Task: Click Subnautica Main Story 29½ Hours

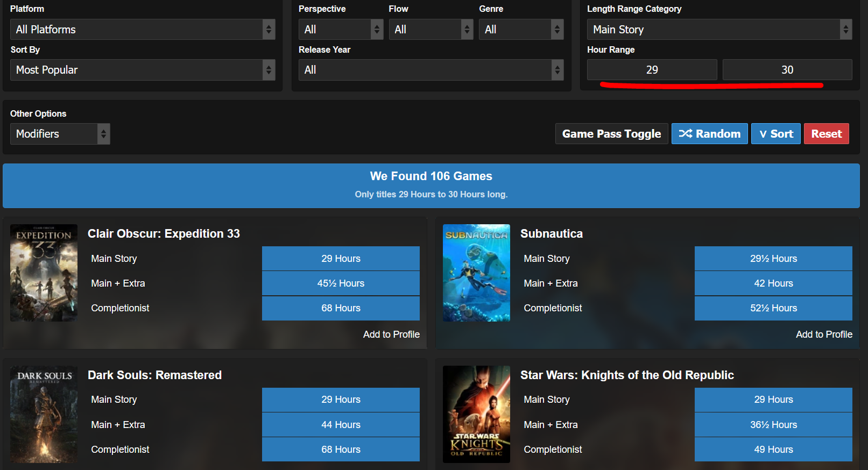Action: [773, 259]
